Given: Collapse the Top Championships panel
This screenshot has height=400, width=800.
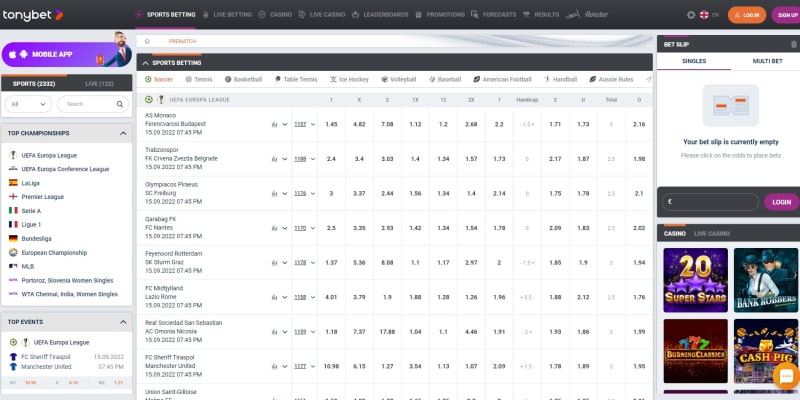Looking at the screenshot, I should [124, 133].
